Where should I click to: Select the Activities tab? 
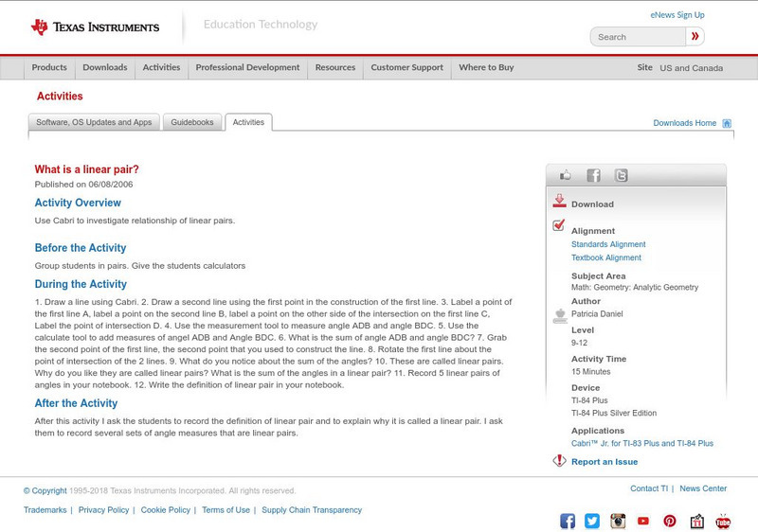(x=248, y=122)
